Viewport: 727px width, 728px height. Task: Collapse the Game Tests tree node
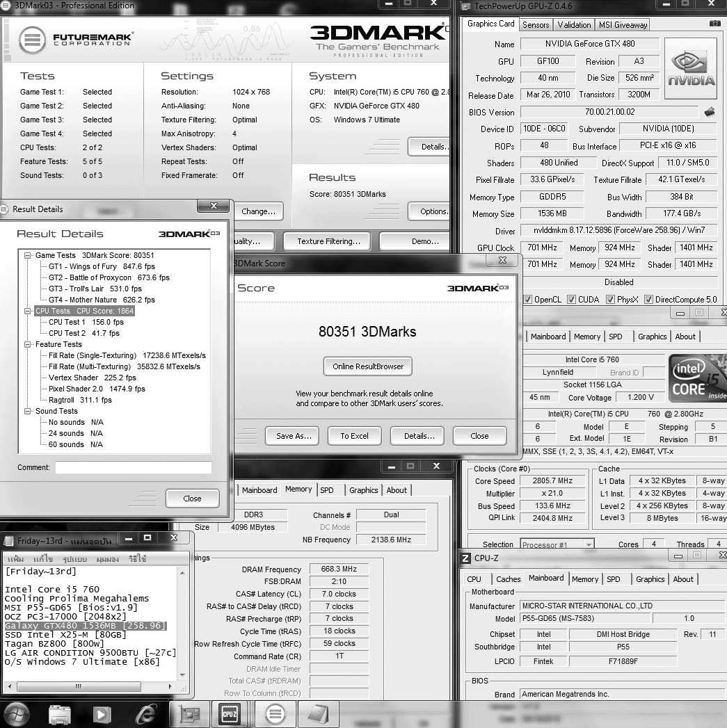27,255
